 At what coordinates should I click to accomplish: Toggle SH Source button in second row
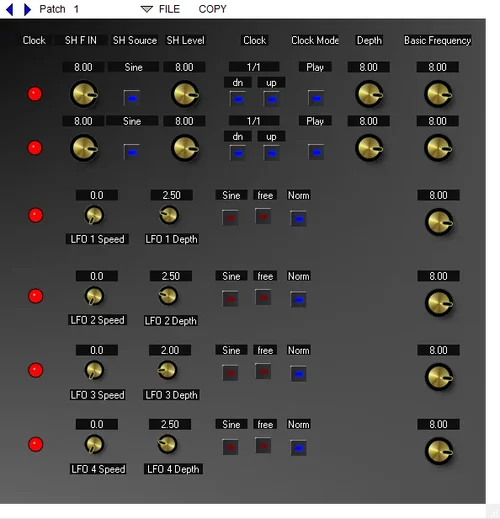click(132, 152)
